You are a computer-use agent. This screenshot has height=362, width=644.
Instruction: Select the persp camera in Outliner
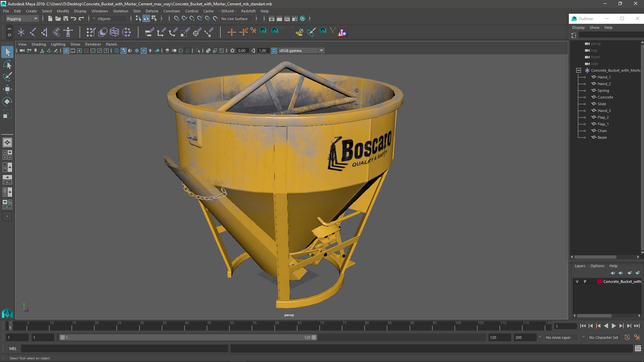(596, 44)
